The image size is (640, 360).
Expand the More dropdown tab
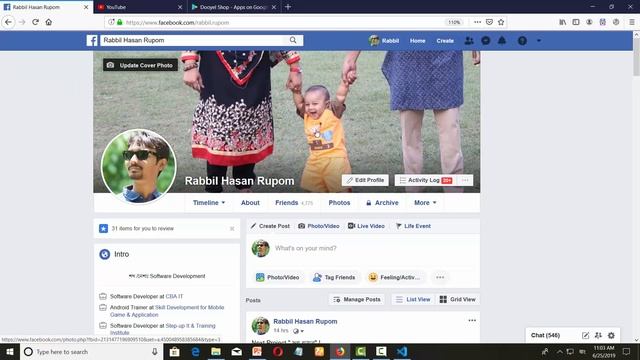tap(425, 202)
